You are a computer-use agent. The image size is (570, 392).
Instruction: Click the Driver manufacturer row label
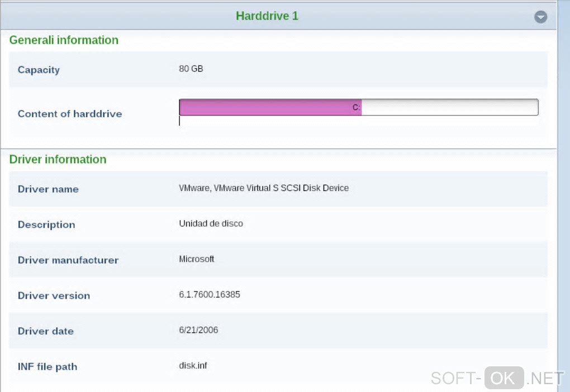(68, 260)
